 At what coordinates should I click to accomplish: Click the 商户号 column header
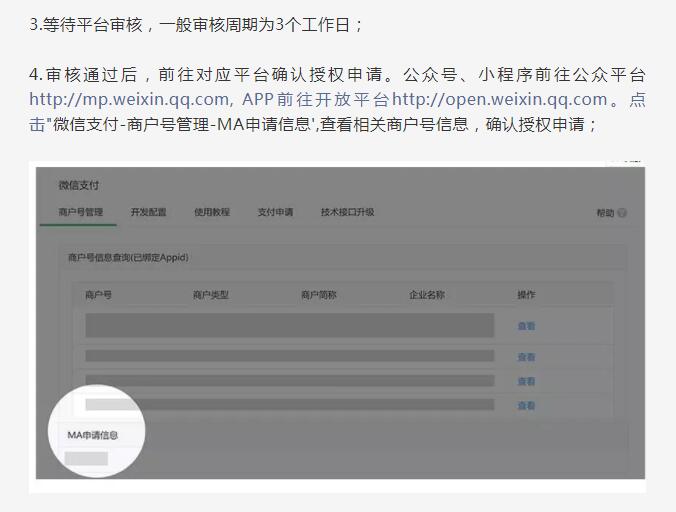coord(98,295)
